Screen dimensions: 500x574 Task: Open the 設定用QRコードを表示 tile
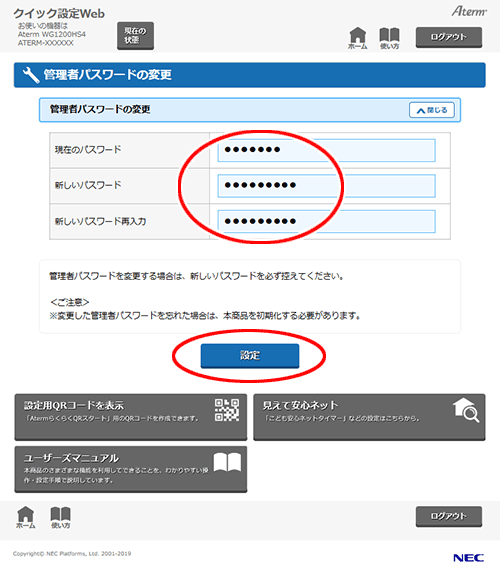131,417
